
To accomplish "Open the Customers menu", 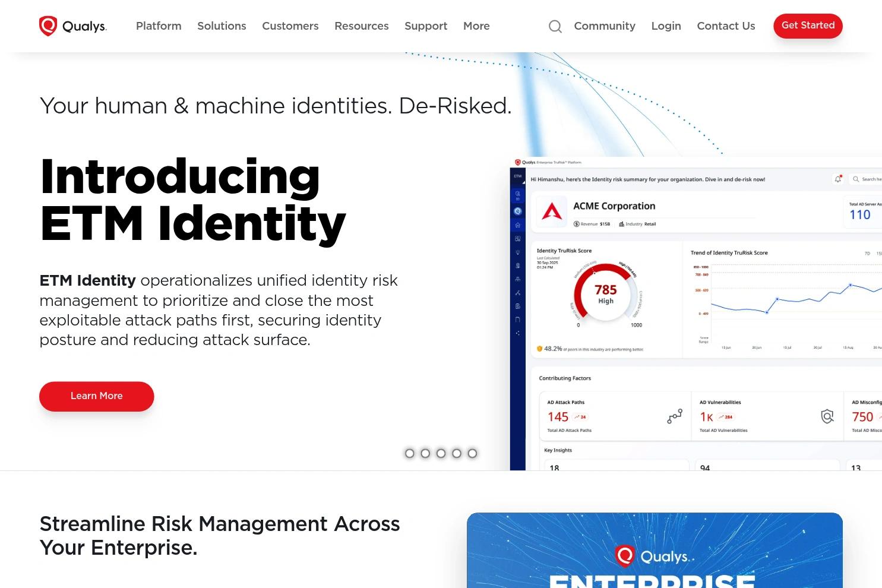I will 290,26.
